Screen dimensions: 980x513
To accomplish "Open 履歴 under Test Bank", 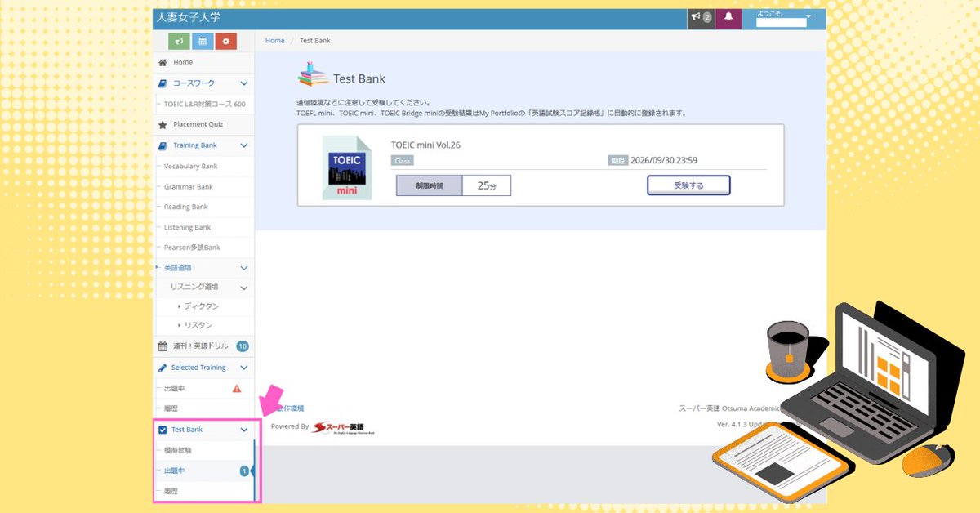I will click(x=171, y=492).
